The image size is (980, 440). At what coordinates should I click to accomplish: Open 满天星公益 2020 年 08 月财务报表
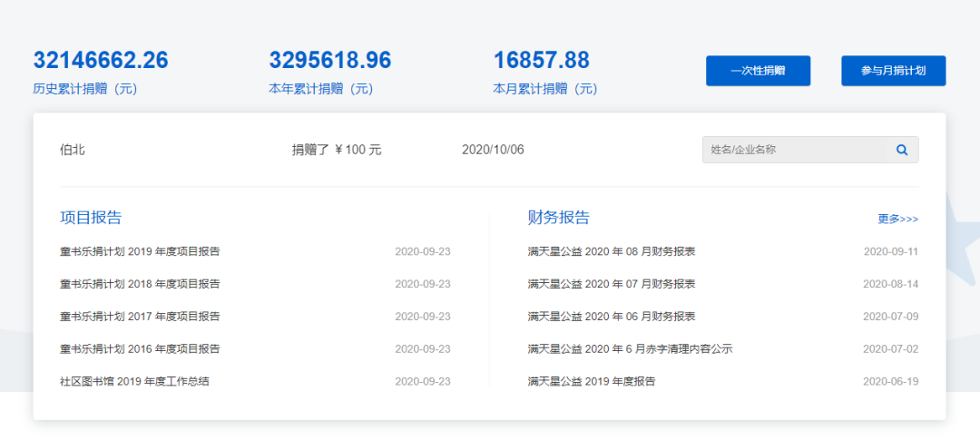coord(612,252)
